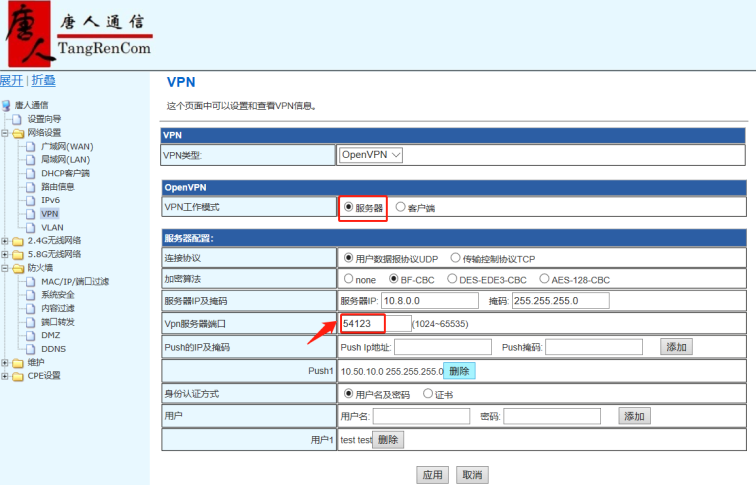This screenshot has width=756, height=485.
Task: Click the folder icon beside CPE设置
Action: point(18,376)
